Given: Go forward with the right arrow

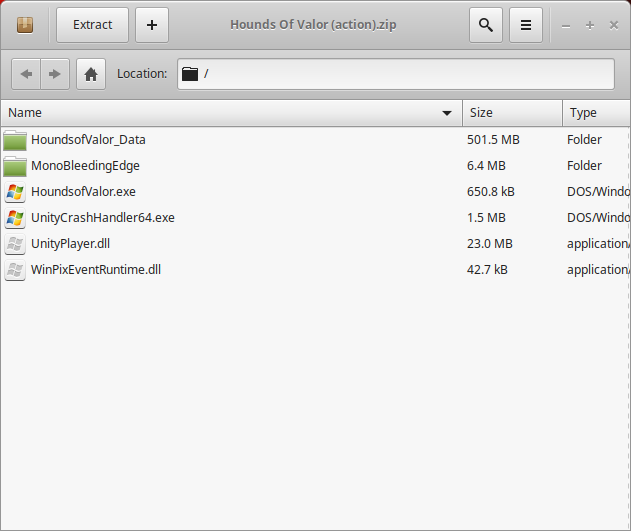Looking at the screenshot, I should [x=55, y=74].
